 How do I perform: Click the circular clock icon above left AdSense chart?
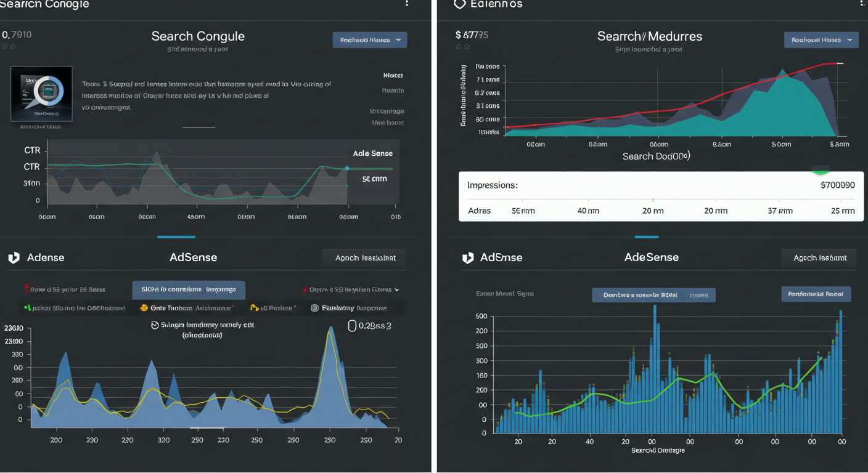(x=155, y=325)
